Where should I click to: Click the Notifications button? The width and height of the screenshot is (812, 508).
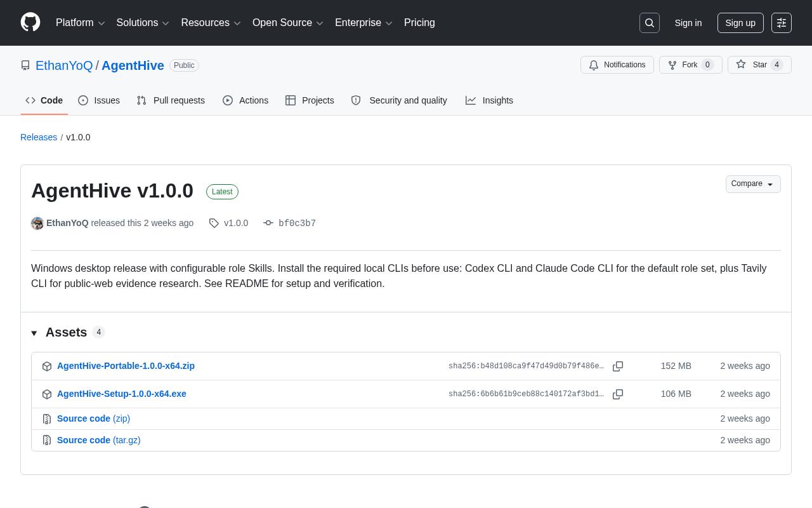[x=617, y=65]
